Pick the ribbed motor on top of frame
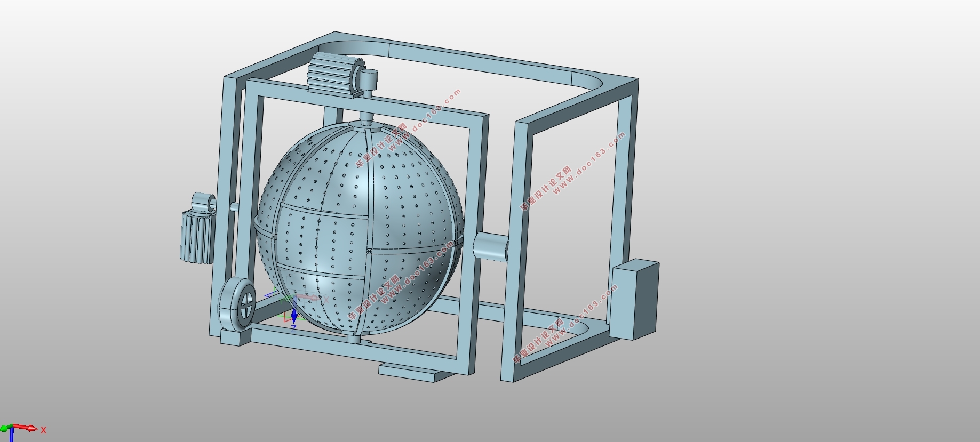This screenshot has height=442, width=980. (336, 75)
